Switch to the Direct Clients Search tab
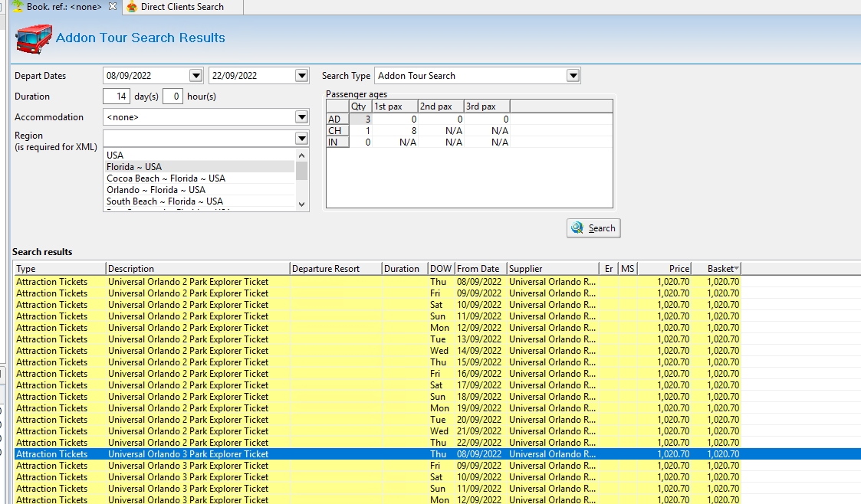Viewport: 861px width, 504px height. pyautogui.click(x=182, y=7)
